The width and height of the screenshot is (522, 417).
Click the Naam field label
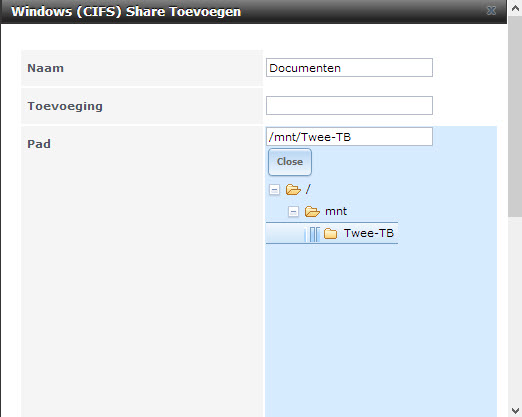click(45, 68)
